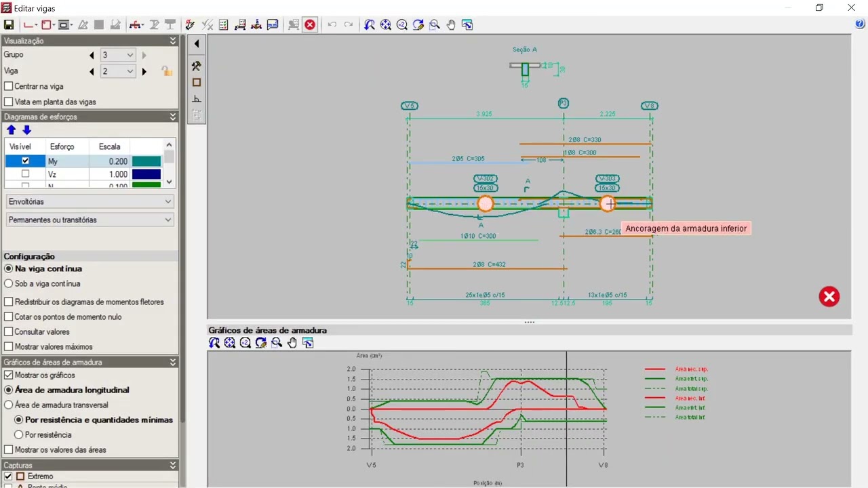868x488 pixels.
Task: Click the undo arrow in the toolbar
Action: (332, 25)
